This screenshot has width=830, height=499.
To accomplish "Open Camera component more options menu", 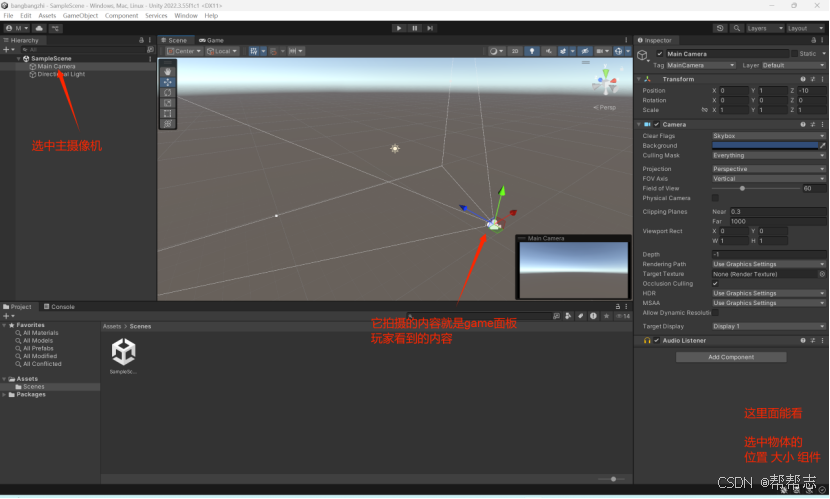I will [x=823, y=124].
